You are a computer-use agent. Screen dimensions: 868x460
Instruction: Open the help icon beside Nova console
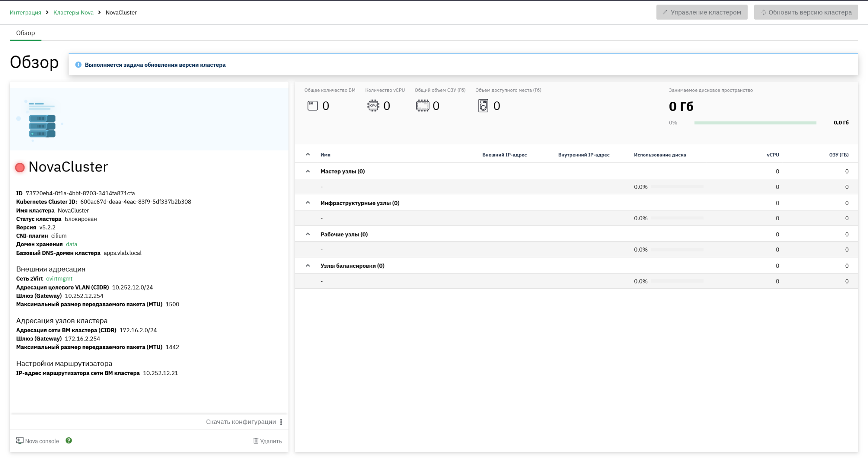coord(69,440)
